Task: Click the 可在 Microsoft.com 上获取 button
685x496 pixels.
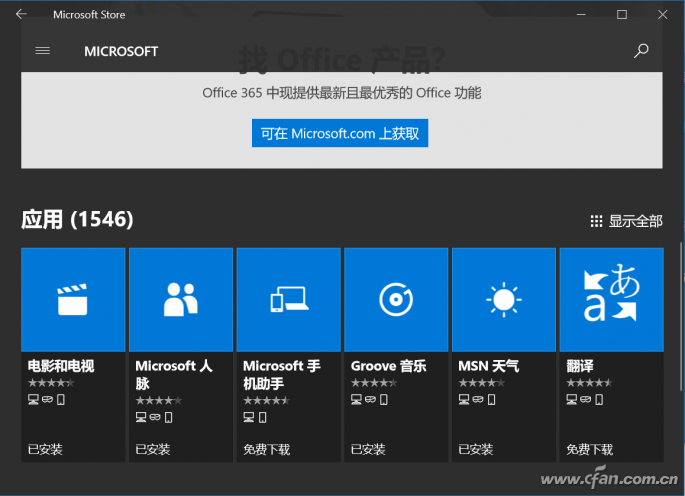Action: point(340,133)
